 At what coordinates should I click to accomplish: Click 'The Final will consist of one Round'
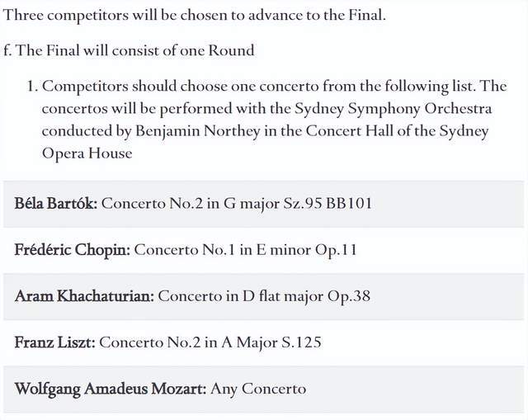pyautogui.click(x=134, y=50)
